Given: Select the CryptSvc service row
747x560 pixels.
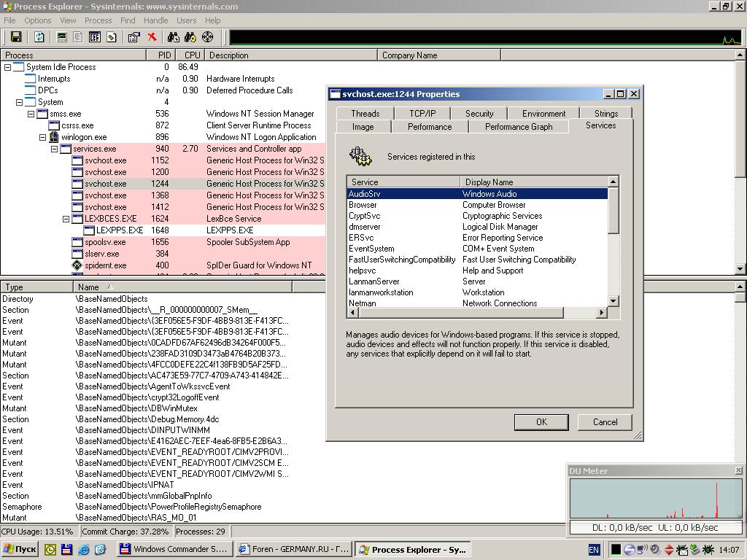Looking at the screenshot, I should [477, 216].
